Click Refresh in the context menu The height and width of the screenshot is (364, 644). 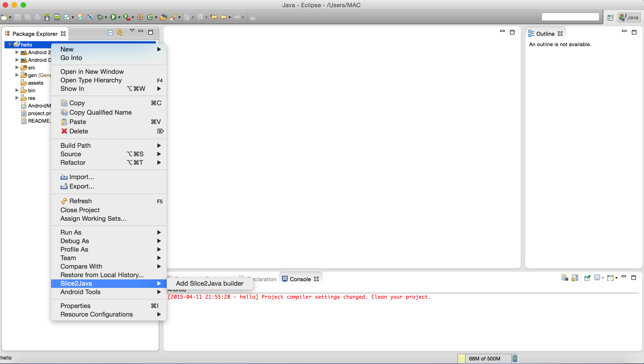coord(80,201)
